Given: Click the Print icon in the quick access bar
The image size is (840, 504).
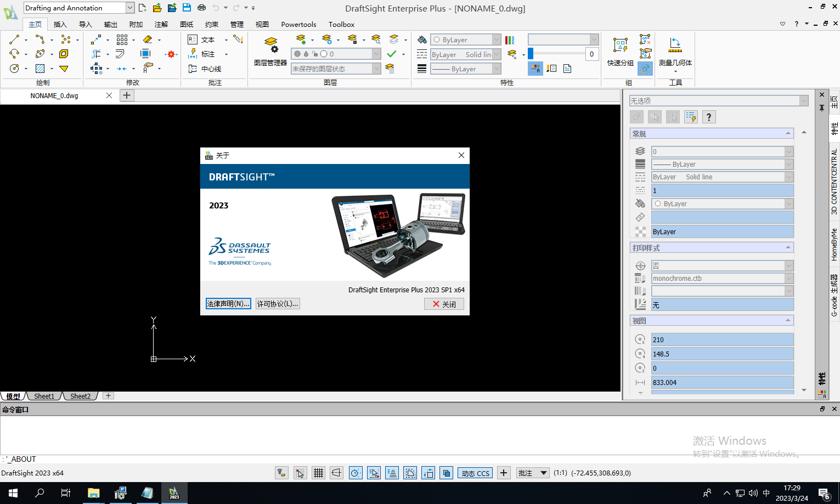Looking at the screenshot, I should 201,8.
